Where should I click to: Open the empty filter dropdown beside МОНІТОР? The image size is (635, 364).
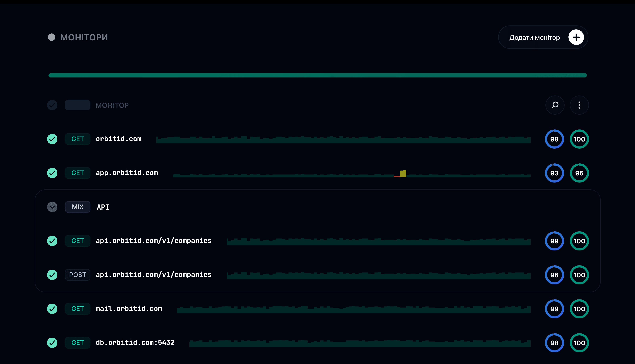(78, 105)
